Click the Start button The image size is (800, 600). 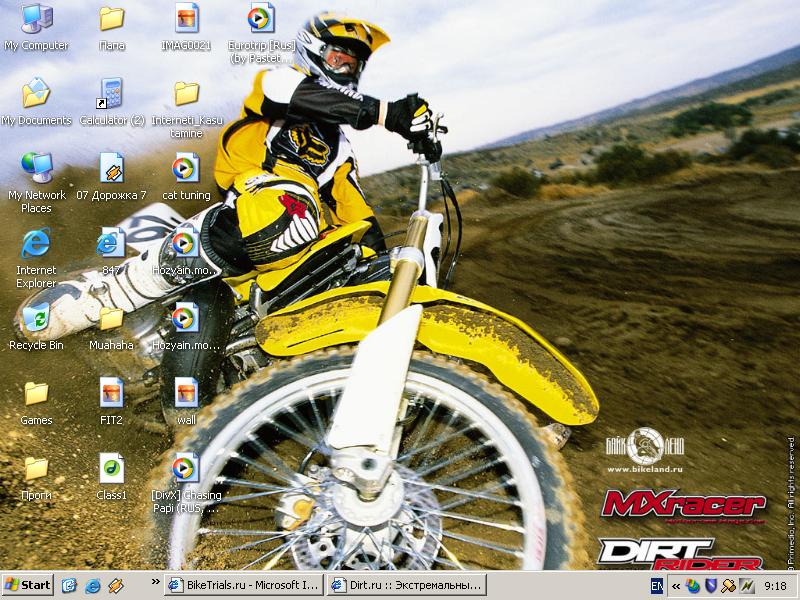pyautogui.click(x=28, y=585)
